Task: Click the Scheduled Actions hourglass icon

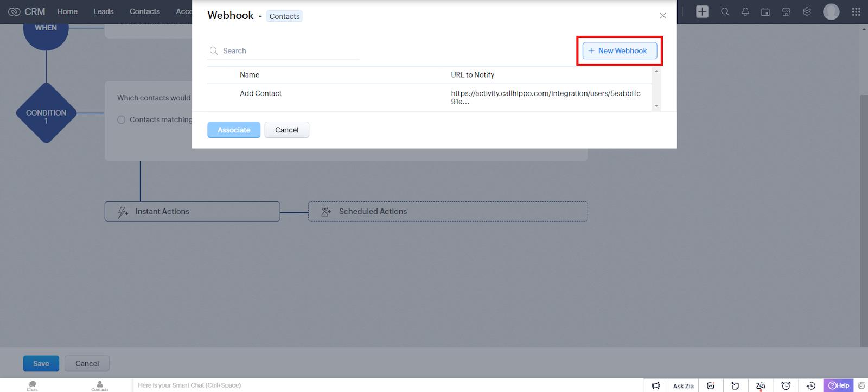Action: click(326, 211)
